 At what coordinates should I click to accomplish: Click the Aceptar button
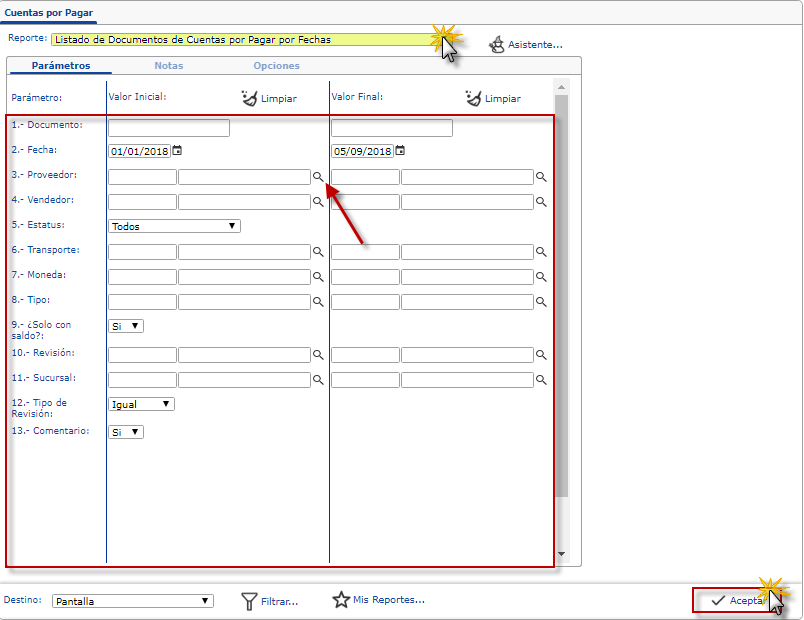737,600
